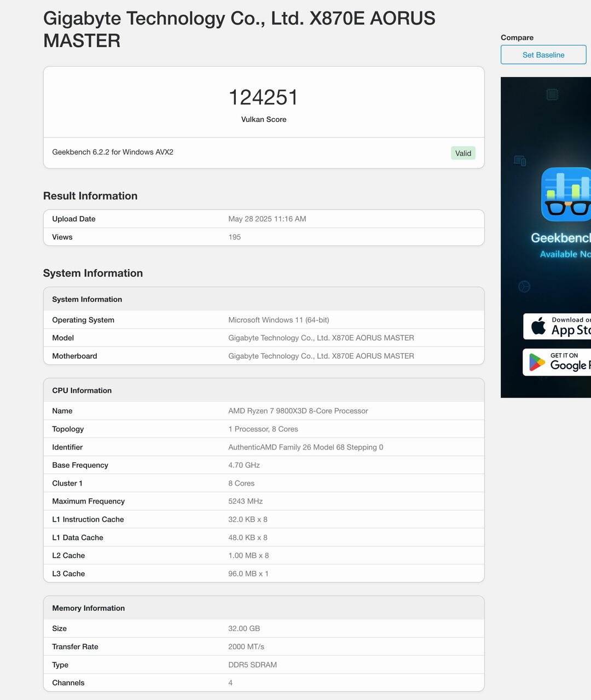Click the CPU Information table header
Viewport: 591px width, 700px height.
pyautogui.click(x=264, y=390)
